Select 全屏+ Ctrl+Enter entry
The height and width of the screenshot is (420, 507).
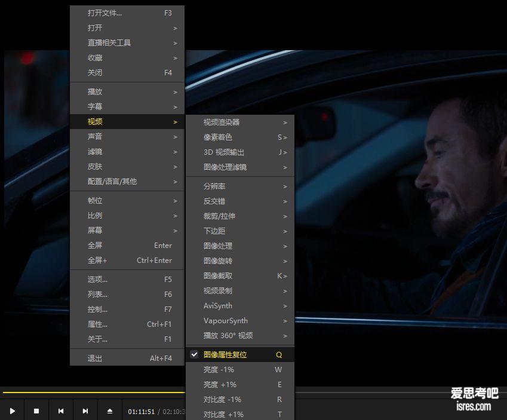[127, 260]
